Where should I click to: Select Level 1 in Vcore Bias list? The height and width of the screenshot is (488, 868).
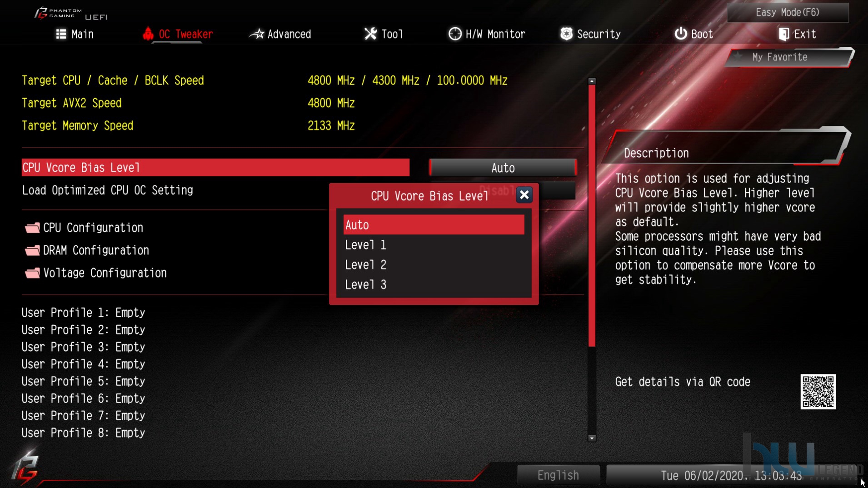point(434,245)
